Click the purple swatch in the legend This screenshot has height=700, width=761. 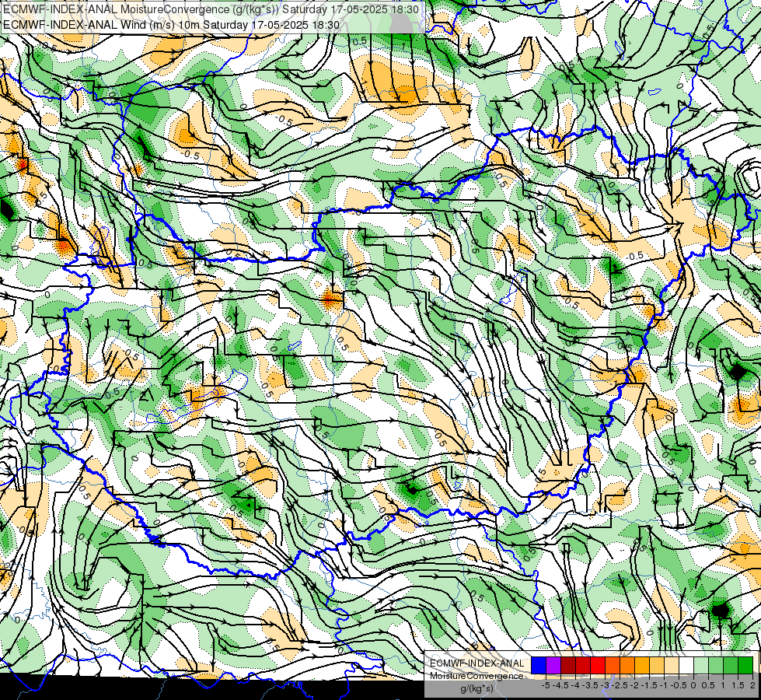pyautogui.click(x=553, y=666)
